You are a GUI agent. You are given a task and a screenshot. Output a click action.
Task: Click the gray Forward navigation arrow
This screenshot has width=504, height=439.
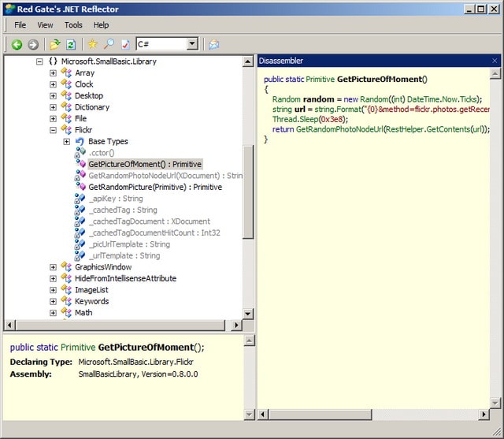pyautogui.click(x=33, y=44)
